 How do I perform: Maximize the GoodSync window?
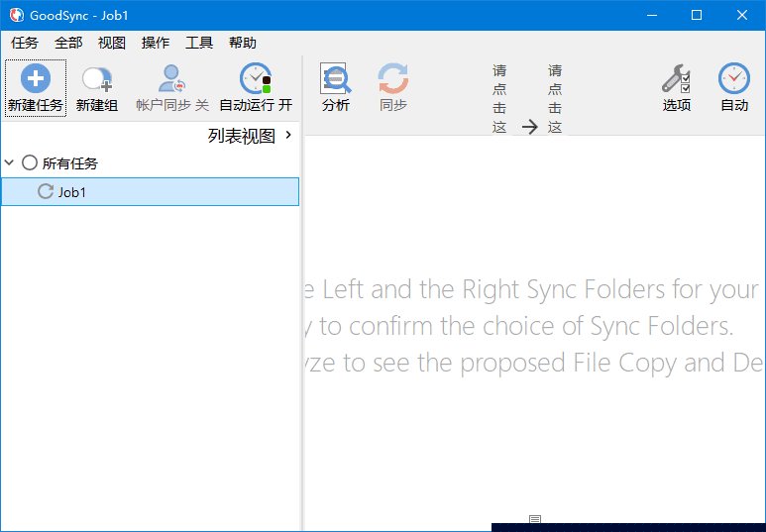click(697, 15)
